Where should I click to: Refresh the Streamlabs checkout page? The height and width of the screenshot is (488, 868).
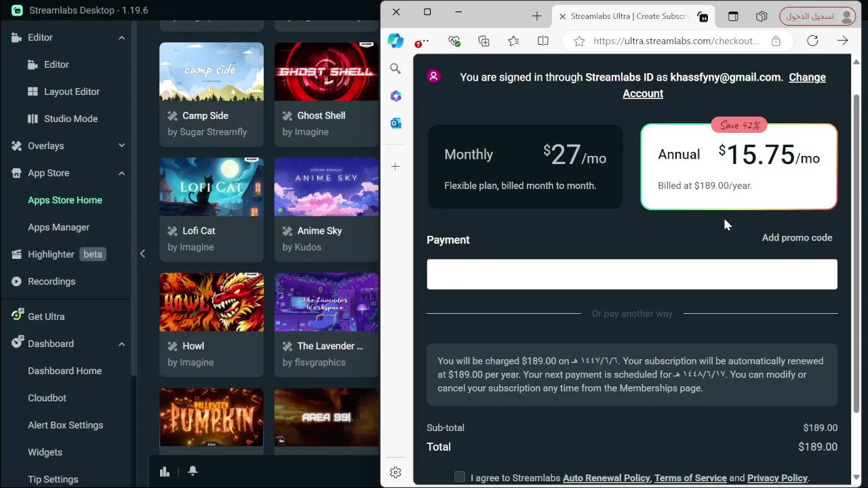point(812,41)
